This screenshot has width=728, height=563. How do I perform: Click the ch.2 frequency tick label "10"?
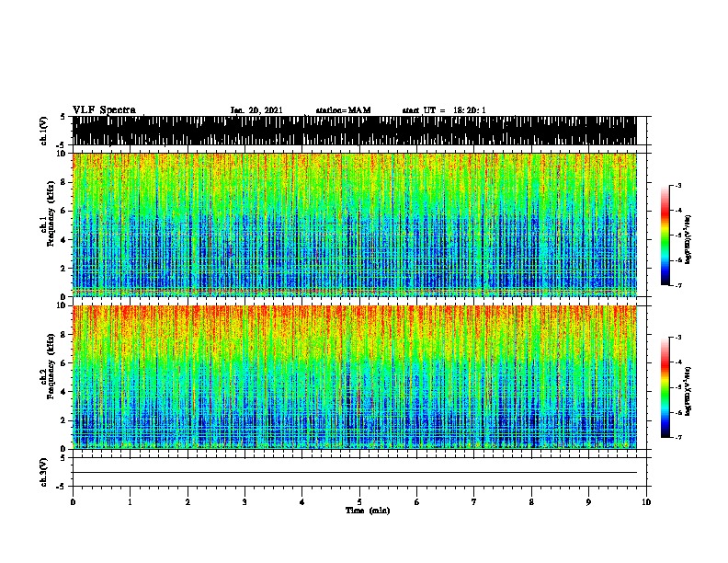(63, 305)
